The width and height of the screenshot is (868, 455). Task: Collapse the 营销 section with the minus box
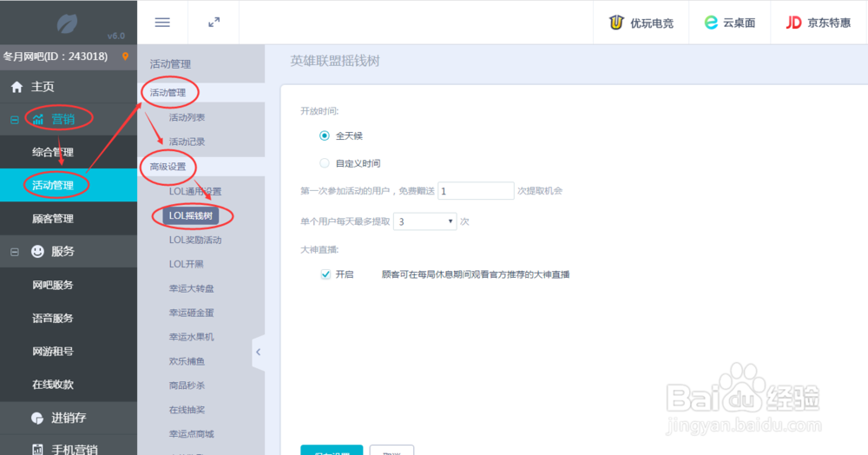tap(15, 120)
